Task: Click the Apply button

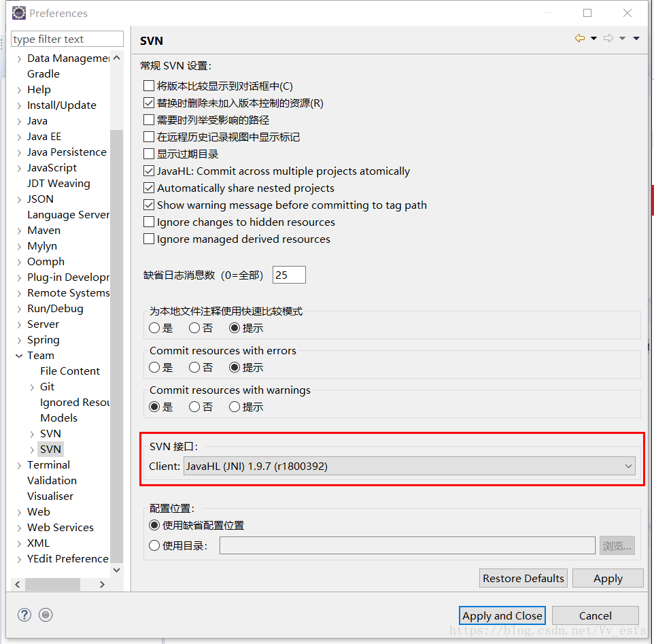Action: pyautogui.click(x=608, y=578)
